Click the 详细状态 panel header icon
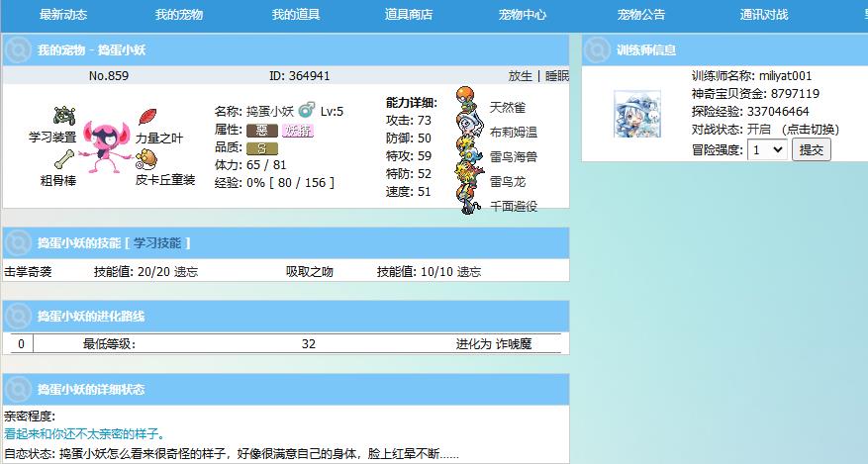 [18, 390]
